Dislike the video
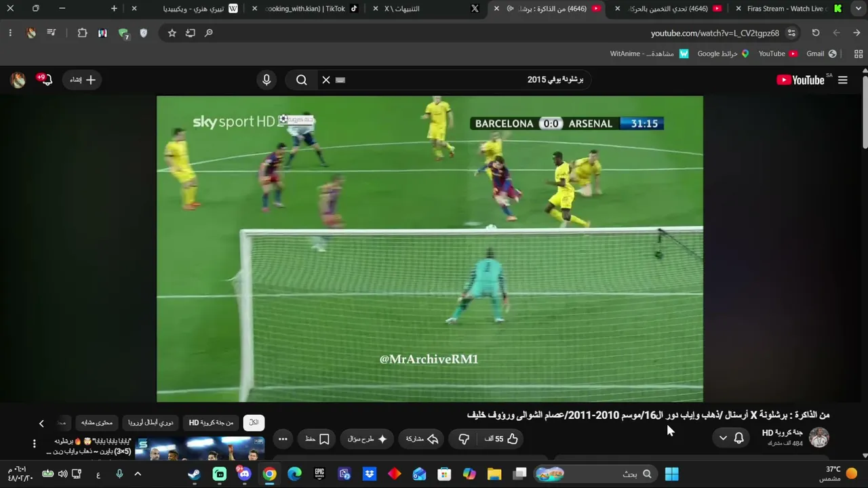The image size is (868, 488). 464,439
